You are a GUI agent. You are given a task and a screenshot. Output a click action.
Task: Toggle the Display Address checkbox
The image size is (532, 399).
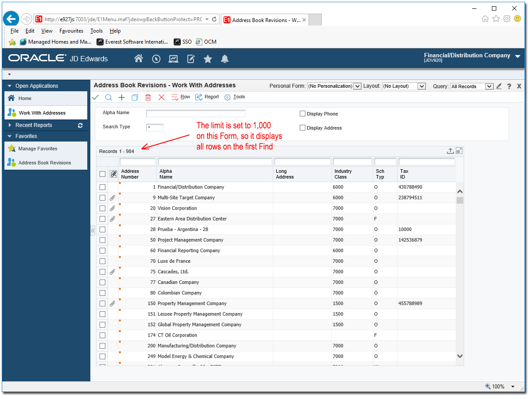tap(302, 128)
